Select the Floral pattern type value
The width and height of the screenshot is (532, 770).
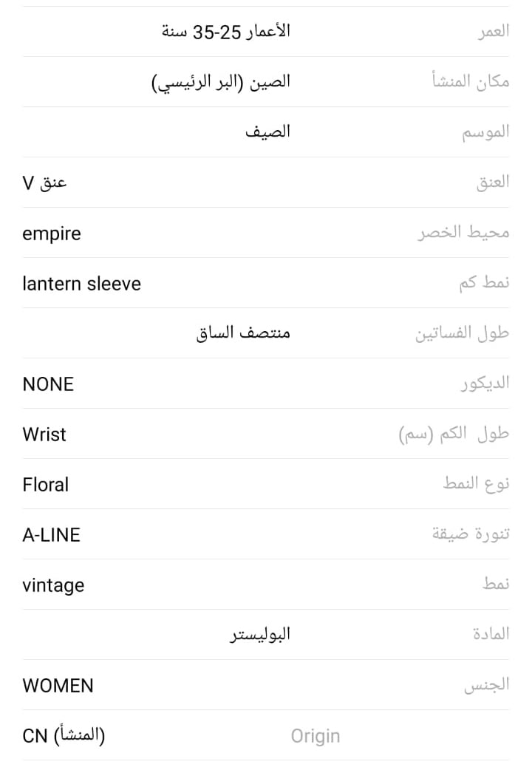pos(45,485)
